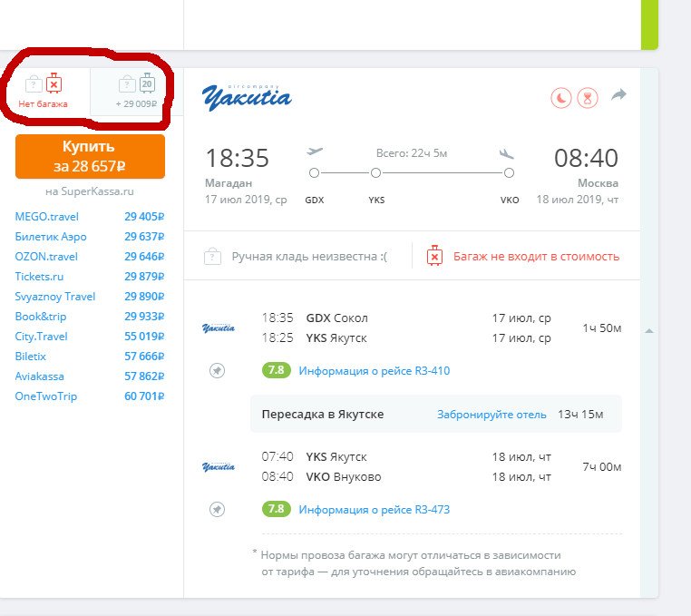Open the OneTwoTrip offer
Viewport: 691px width, 616px height.
coord(90,396)
